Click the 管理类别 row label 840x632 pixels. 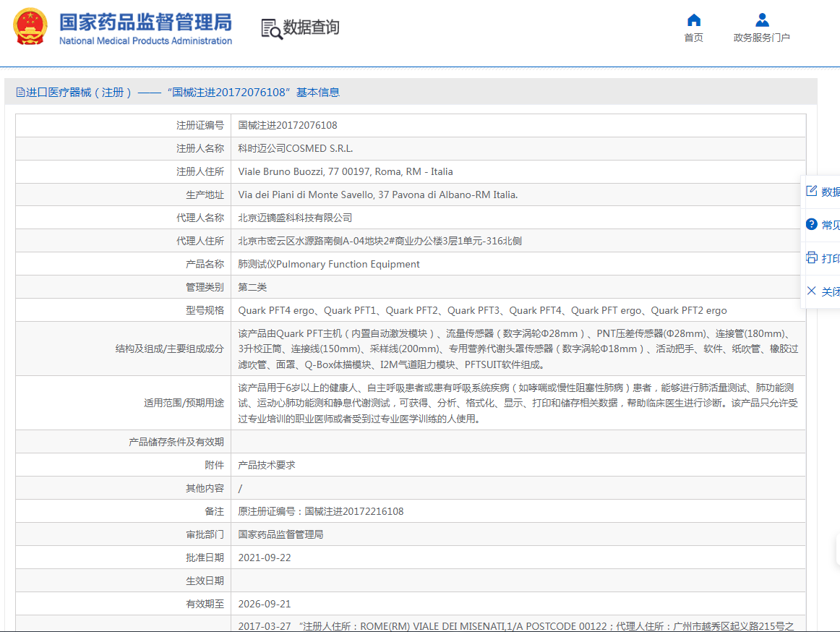(205, 287)
